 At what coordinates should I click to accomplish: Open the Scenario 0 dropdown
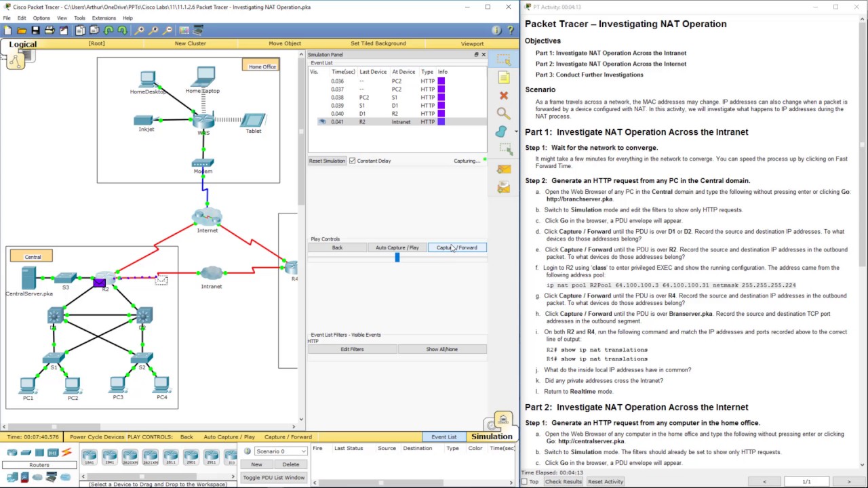281,451
